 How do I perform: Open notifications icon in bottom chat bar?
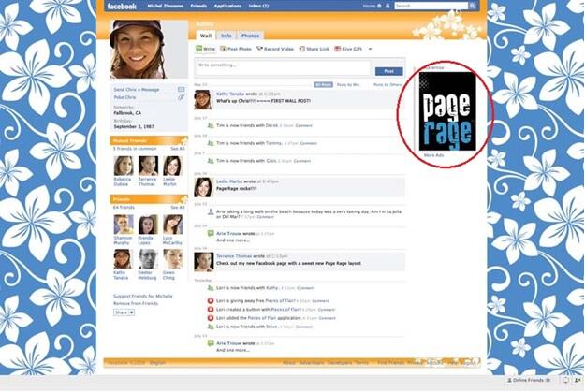tap(564, 381)
